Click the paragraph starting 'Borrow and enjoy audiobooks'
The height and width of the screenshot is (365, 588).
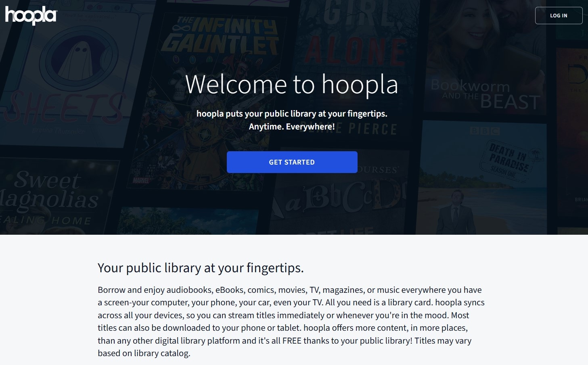pyautogui.click(x=291, y=321)
